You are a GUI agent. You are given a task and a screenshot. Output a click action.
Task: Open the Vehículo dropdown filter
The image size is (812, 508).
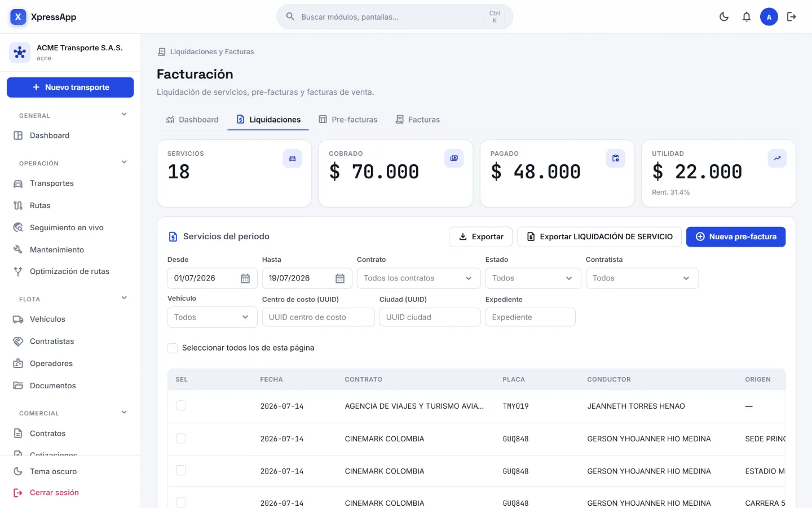coord(212,317)
